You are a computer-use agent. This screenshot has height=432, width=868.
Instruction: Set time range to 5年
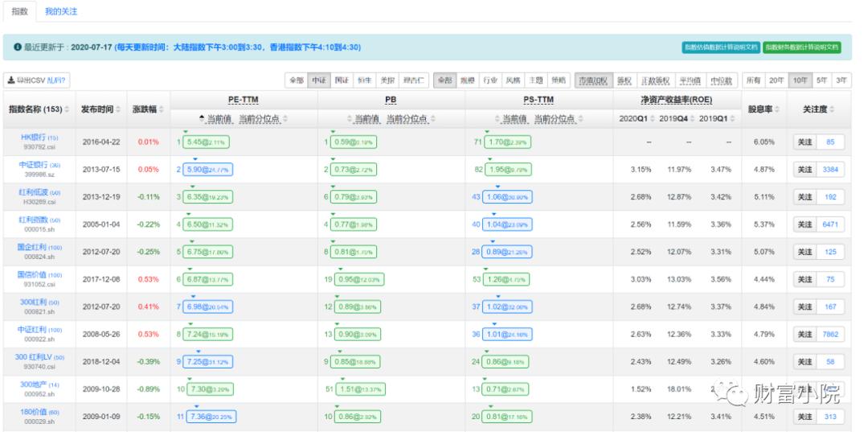(821, 80)
